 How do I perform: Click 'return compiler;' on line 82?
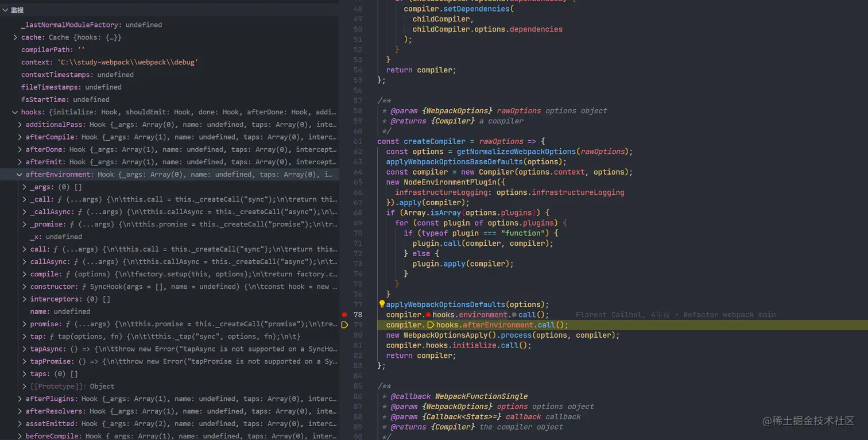[421, 356]
